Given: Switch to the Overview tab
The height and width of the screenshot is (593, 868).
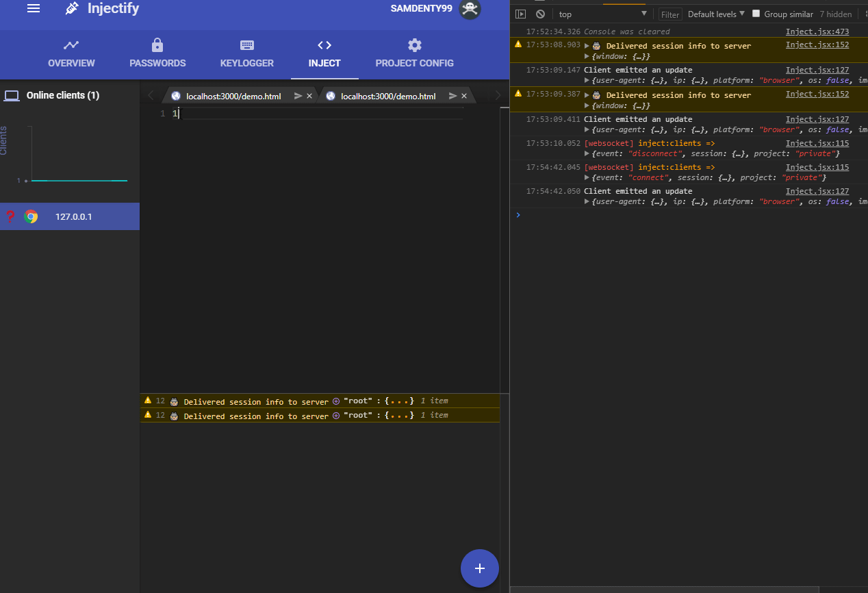Looking at the screenshot, I should (x=71, y=54).
